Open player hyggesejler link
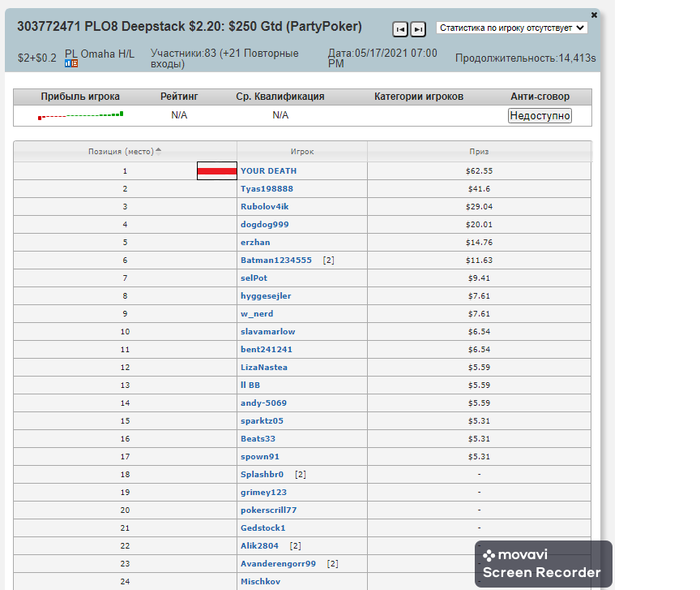 [267, 296]
